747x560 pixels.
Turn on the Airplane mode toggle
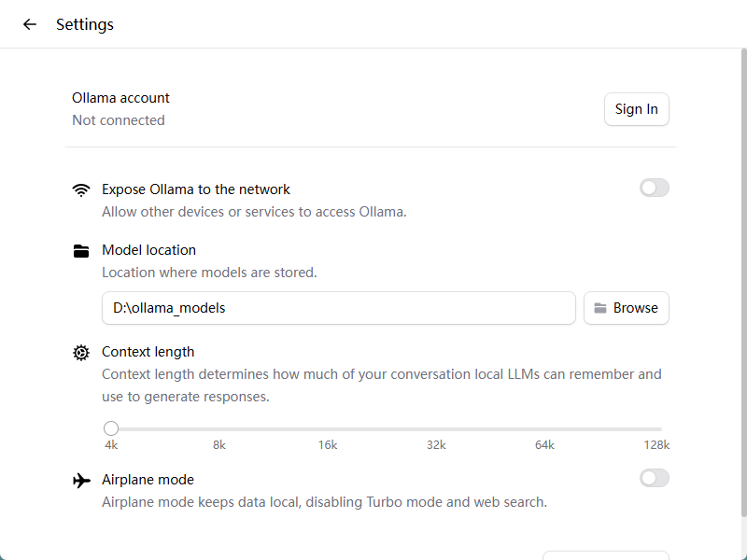655,478
